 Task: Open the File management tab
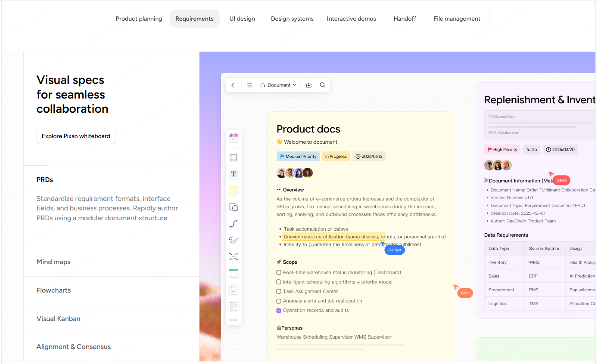click(457, 19)
